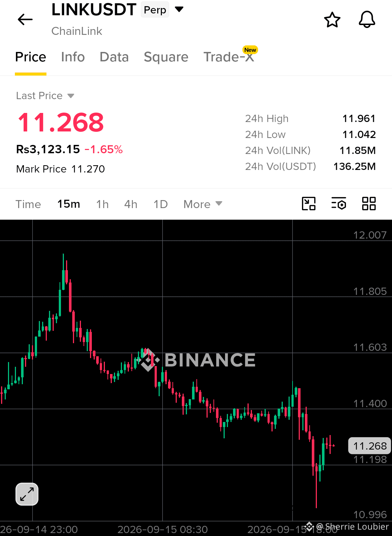Switch chart to 4h interval
The height and width of the screenshot is (536, 392).
pyautogui.click(x=131, y=204)
